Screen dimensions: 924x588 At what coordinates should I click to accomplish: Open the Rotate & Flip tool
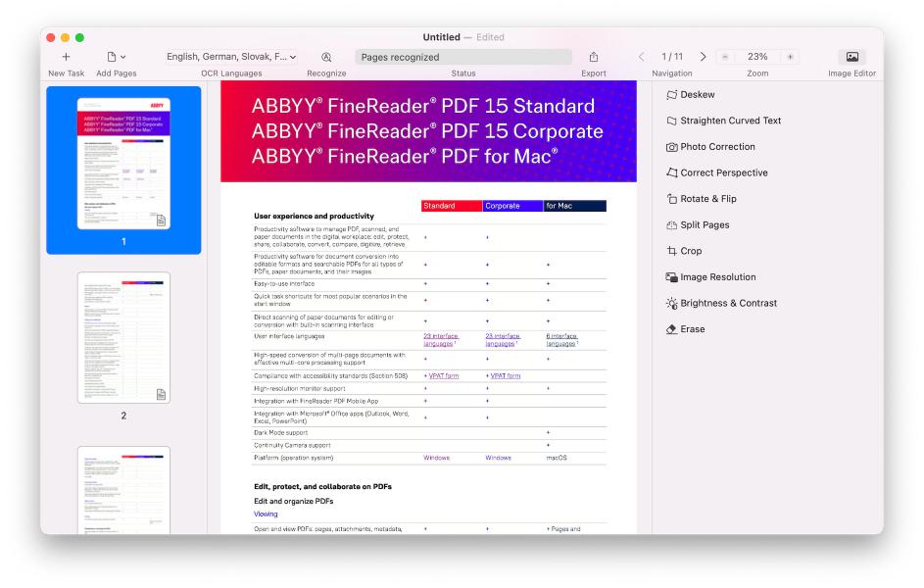click(x=702, y=199)
